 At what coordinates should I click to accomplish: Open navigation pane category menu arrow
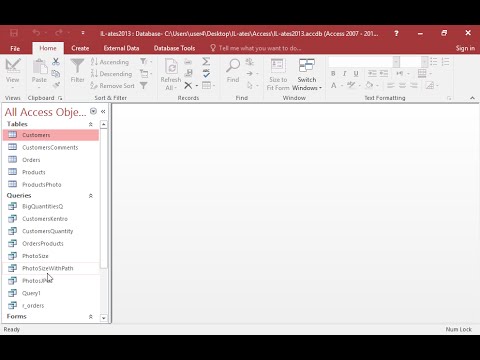[93, 111]
